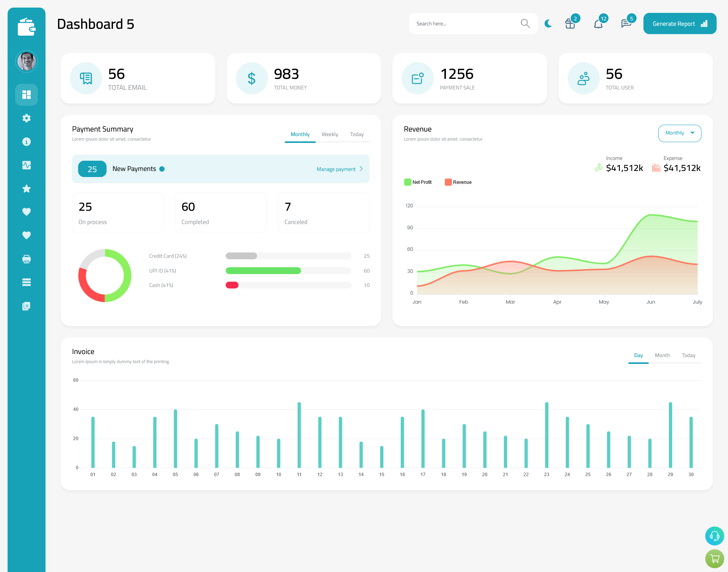This screenshot has height=572, width=728.
Task: Toggle bell notifications badge icon
Action: pos(599,24)
